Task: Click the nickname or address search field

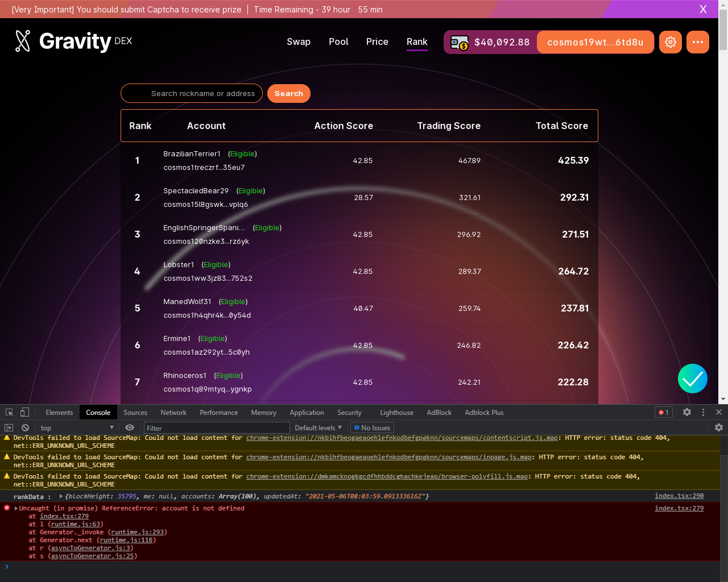Action: pos(192,93)
